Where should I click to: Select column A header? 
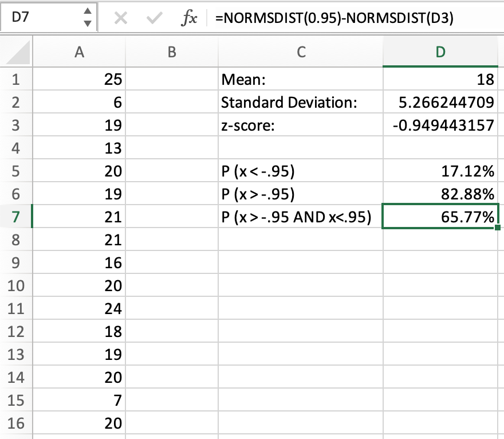(x=80, y=52)
